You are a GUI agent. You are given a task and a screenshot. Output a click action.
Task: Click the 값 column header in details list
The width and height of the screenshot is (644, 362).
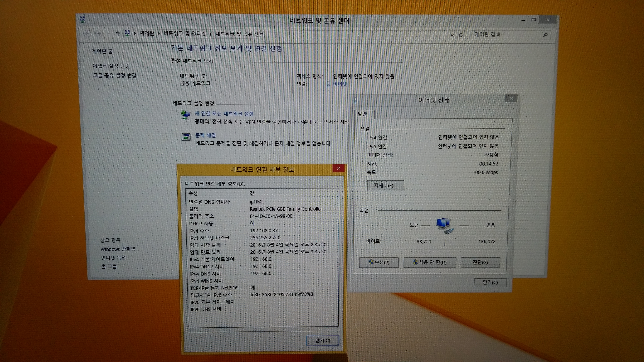[252, 193]
